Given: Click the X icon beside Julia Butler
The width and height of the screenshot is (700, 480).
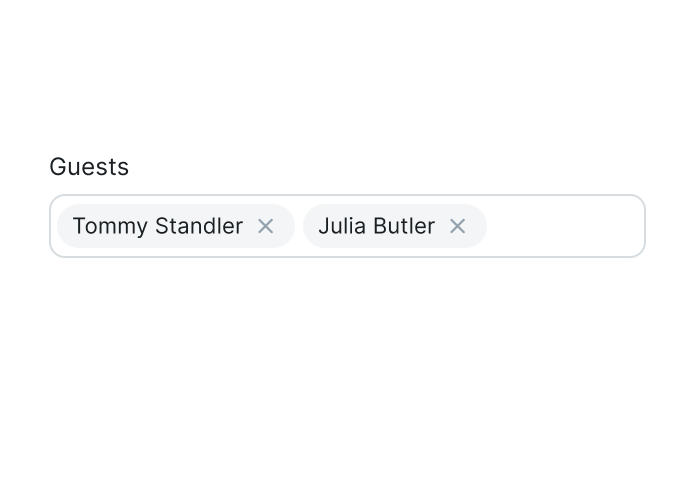Looking at the screenshot, I should (458, 226).
